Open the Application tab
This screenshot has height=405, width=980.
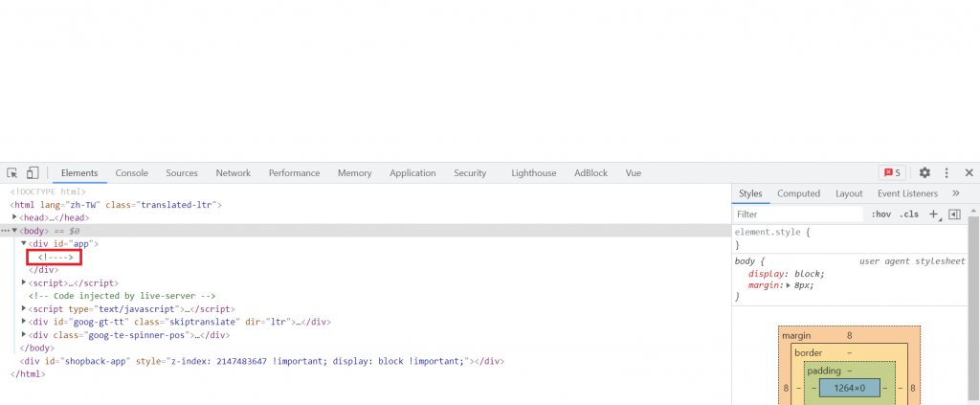(412, 173)
